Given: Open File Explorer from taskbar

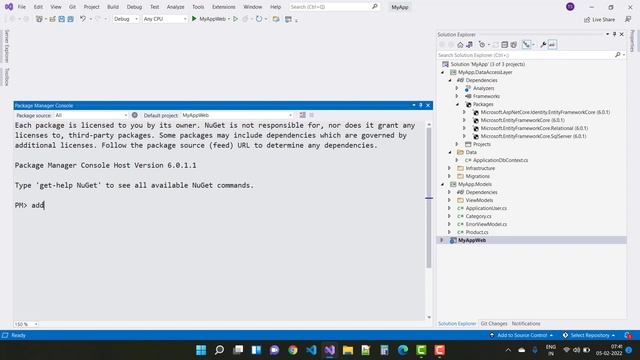Looking at the screenshot, I should tap(348, 350).
